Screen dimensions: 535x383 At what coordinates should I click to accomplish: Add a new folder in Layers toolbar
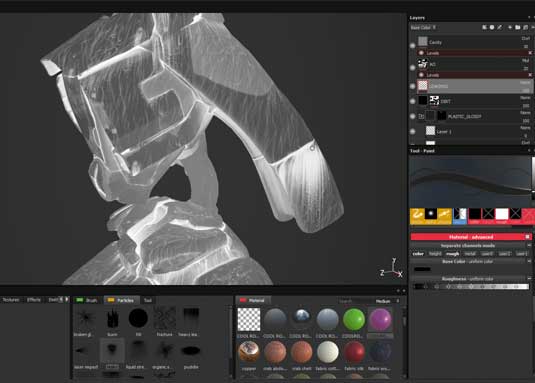pos(517,27)
